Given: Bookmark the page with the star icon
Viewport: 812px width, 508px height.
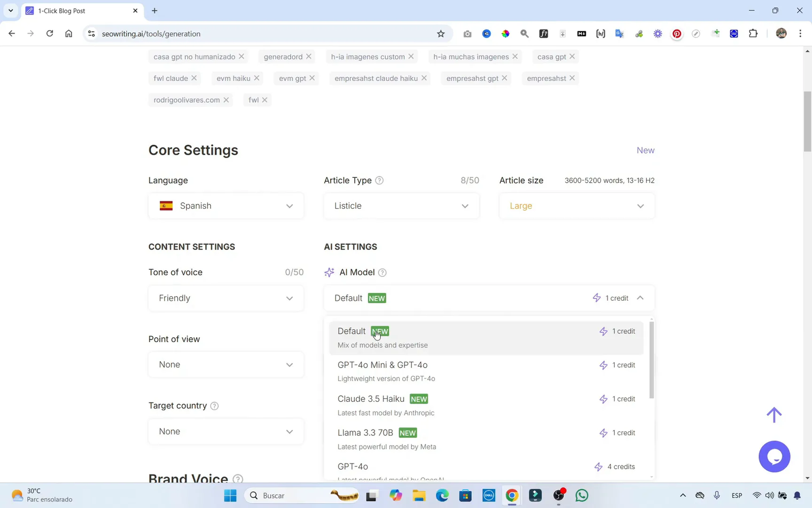Looking at the screenshot, I should (441, 34).
